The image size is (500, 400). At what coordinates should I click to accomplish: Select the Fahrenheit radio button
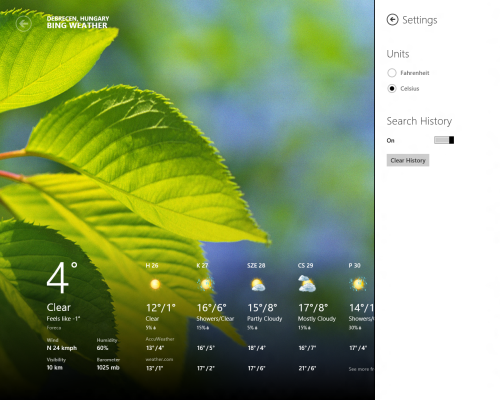(392, 73)
